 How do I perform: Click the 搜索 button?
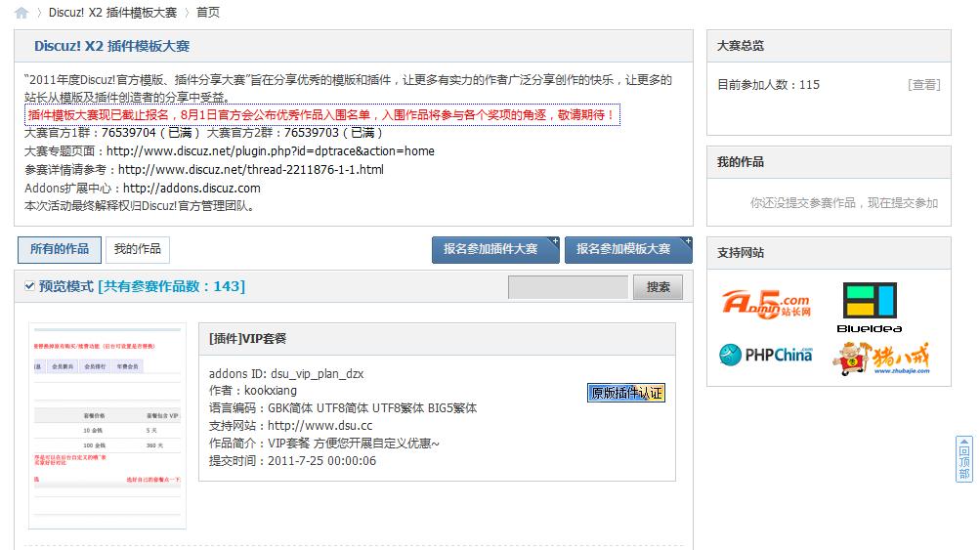(658, 287)
